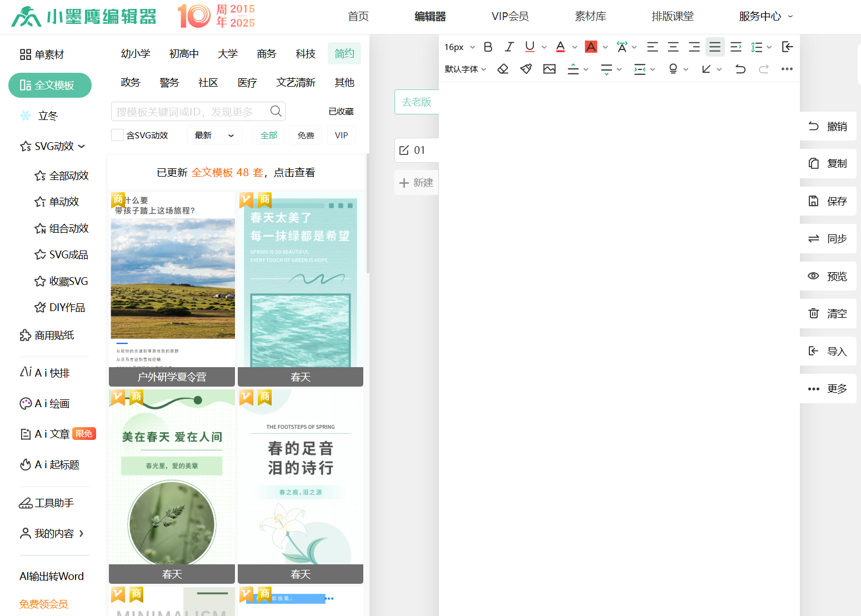Image resolution: width=861 pixels, height=616 pixels.
Task: Insert an image via toolbar icon
Action: (549, 69)
